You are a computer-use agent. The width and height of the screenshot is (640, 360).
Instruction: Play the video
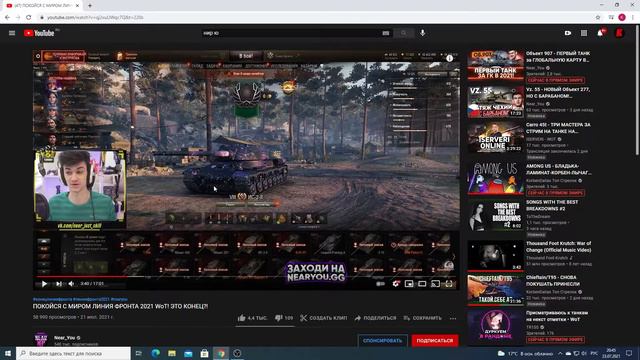pyautogui.click(x=44, y=284)
